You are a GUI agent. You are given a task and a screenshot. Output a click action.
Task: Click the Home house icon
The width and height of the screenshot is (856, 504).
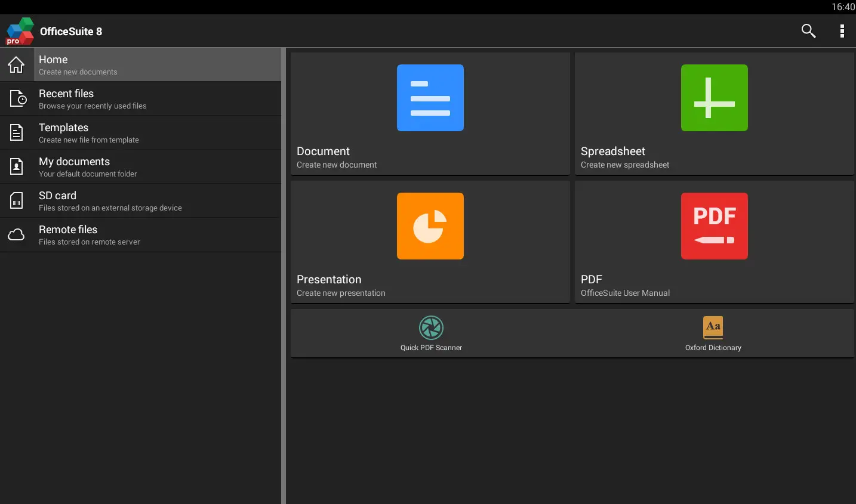(x=17, y=64)
